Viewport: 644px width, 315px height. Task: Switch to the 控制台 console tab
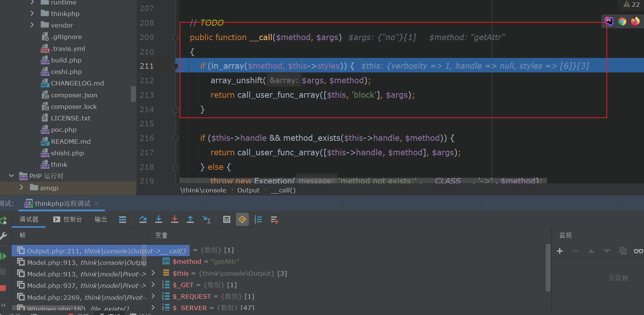(x=68, y=220)
